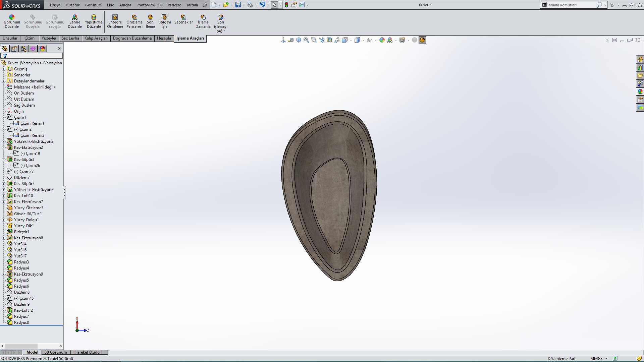Open render Seçenekler options
This screenshot has width=644, height=362.
pyautogui.click(x=183, y=19)
